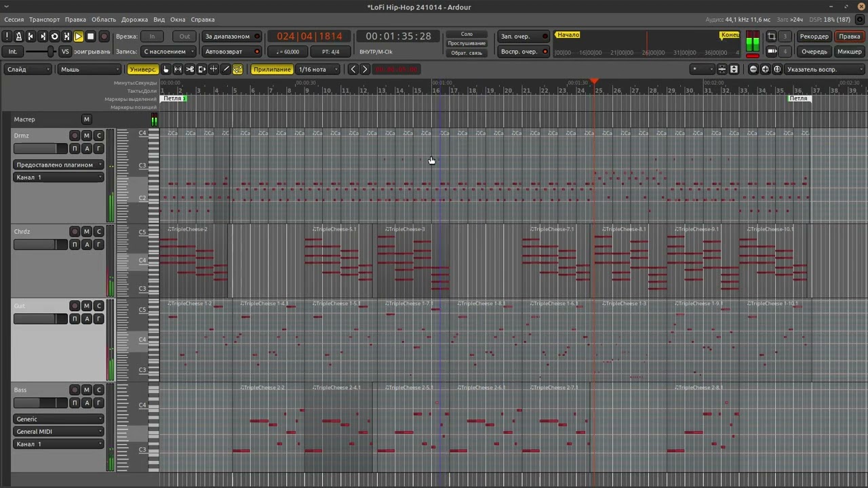Open the 1/16 нота grid dropdown
Image resolution: width=868 pixels, height=488 pixels.
click(318, 69)
